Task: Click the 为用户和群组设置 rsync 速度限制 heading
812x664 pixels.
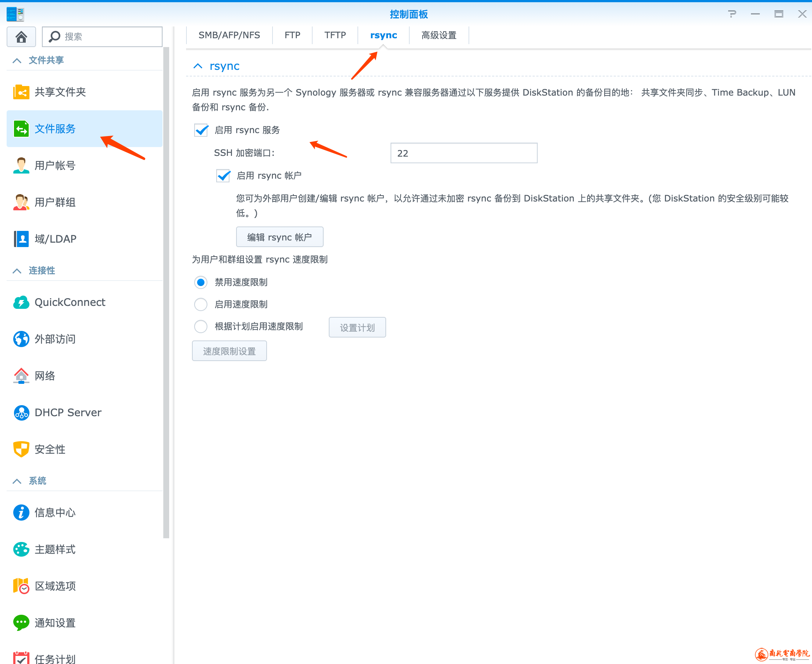Action: click(260, 260)
